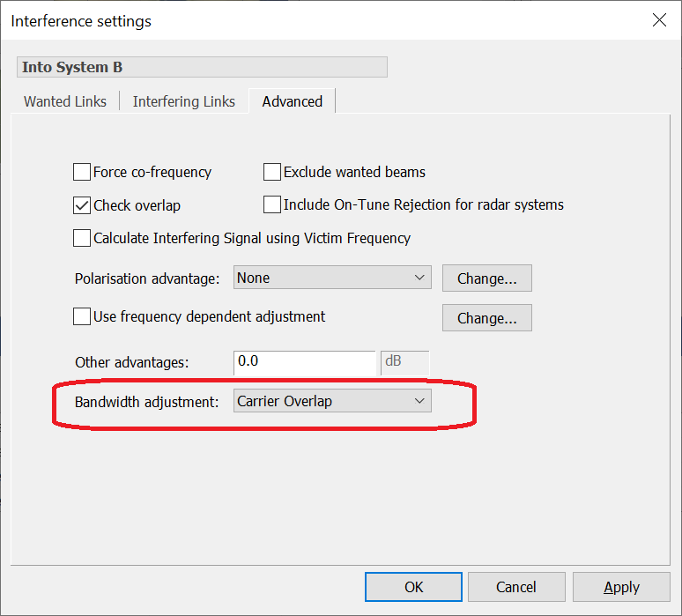This screenshot has height=616, width=682.
Task: Click the Polarisation advantage dropdown arrow
Action: click(419, 278)
